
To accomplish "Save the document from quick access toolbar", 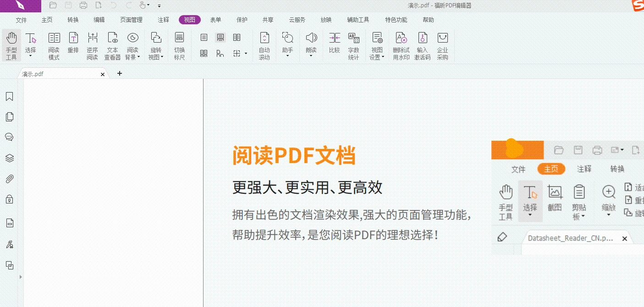I will coord(68,5).
